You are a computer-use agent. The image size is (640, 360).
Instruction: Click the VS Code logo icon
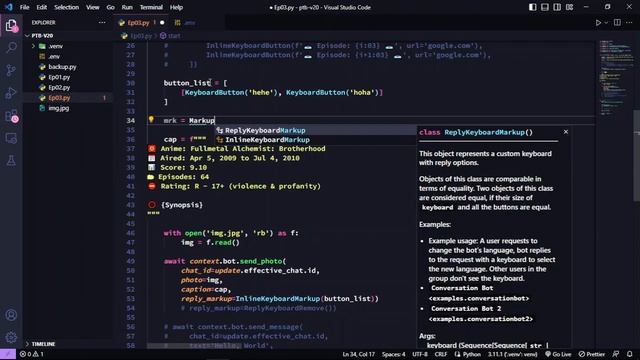[x=9, y=7]
